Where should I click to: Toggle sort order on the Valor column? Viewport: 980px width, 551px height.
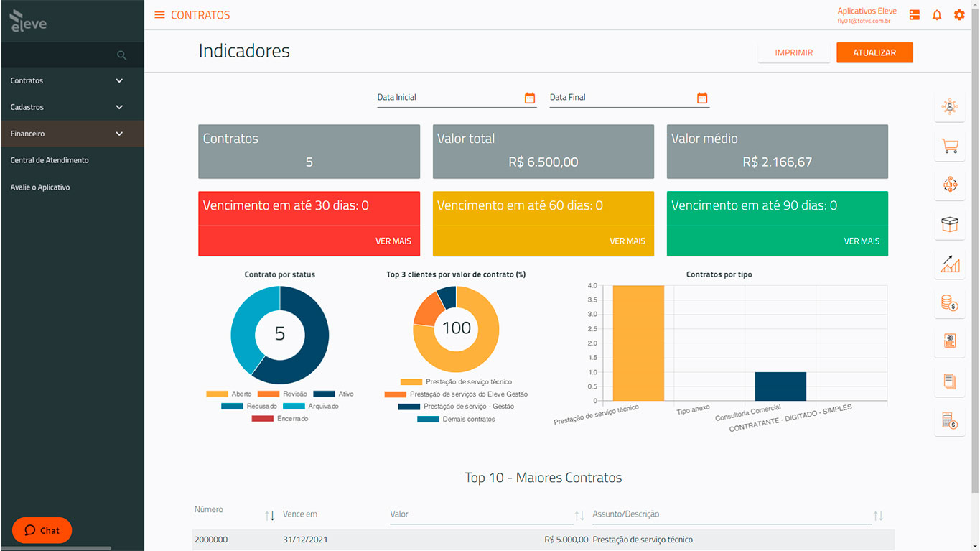[579, 515]
